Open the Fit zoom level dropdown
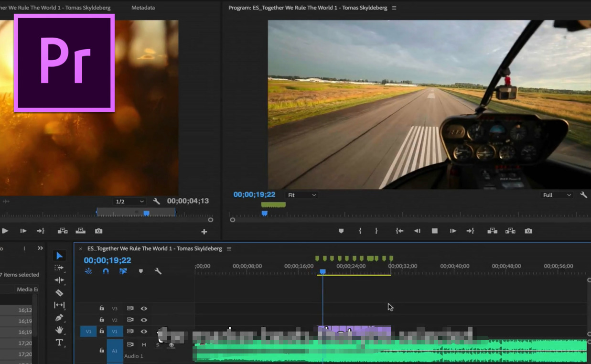 click(x=301, y=195)
